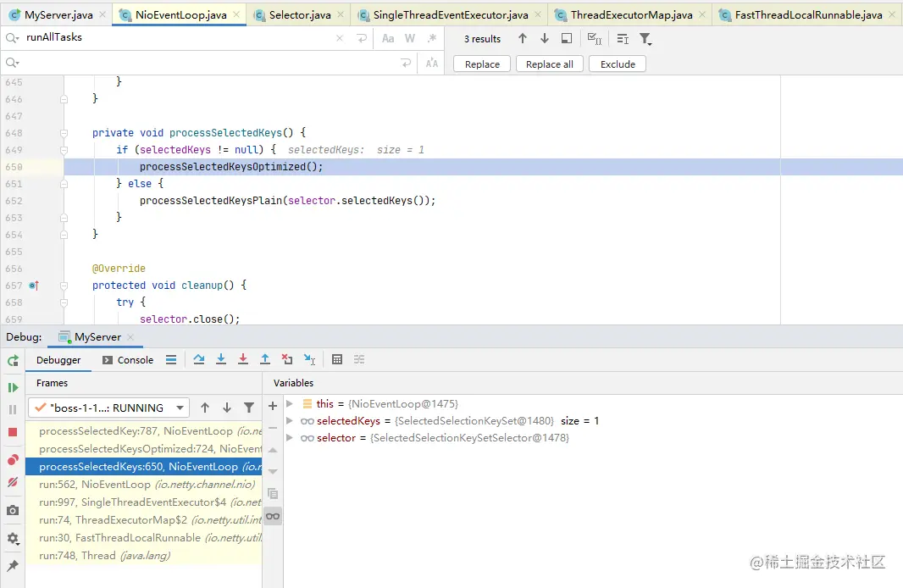Switch to the Debugger tab
Image resolution: width=903 pixels, height=588 pixels.
click(x=58, y=360)
